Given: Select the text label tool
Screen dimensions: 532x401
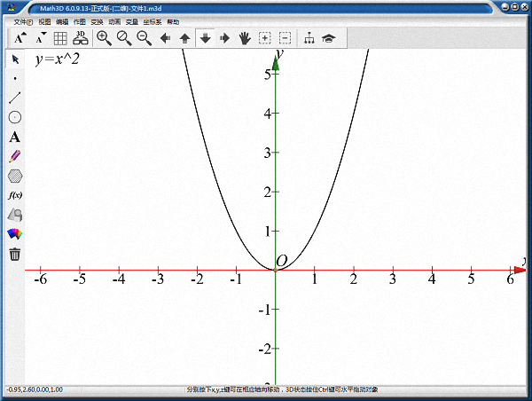Looking at the screenshot, I should pyautogui.click(x=14, y=137).
